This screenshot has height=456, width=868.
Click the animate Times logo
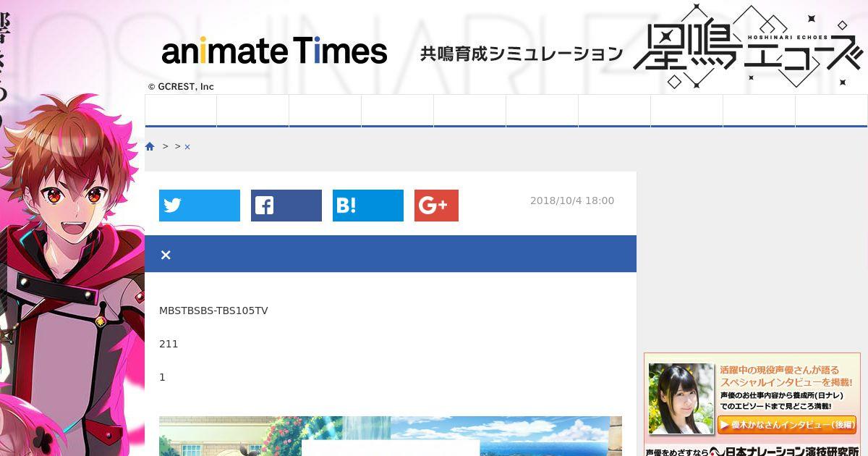coord(274,51)
